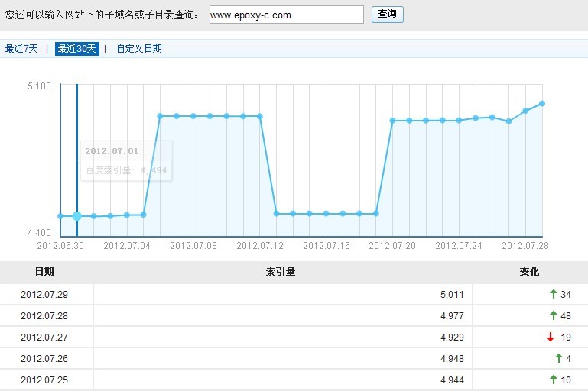Click the index value 4,977
This screenshot has width=588, height=391.
(452, 315)
